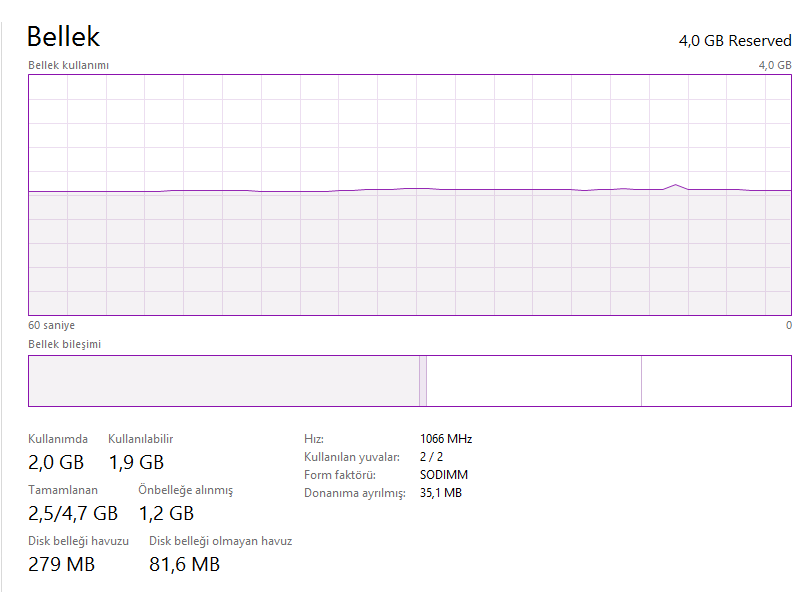Click the narrow modified segment in composition bar
The image size is (811, 603).
pos(423,381)
